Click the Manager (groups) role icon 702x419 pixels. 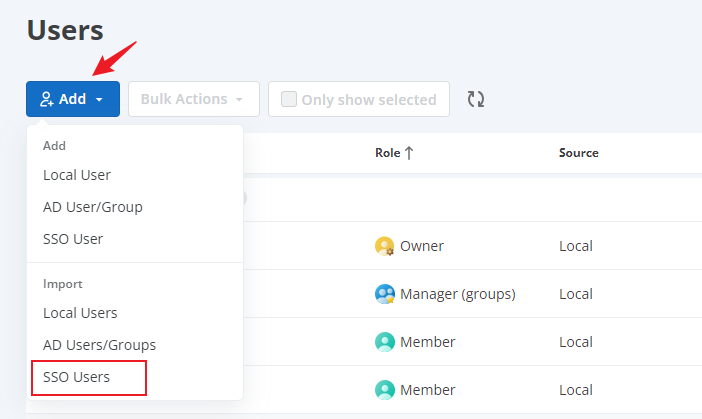385,294
